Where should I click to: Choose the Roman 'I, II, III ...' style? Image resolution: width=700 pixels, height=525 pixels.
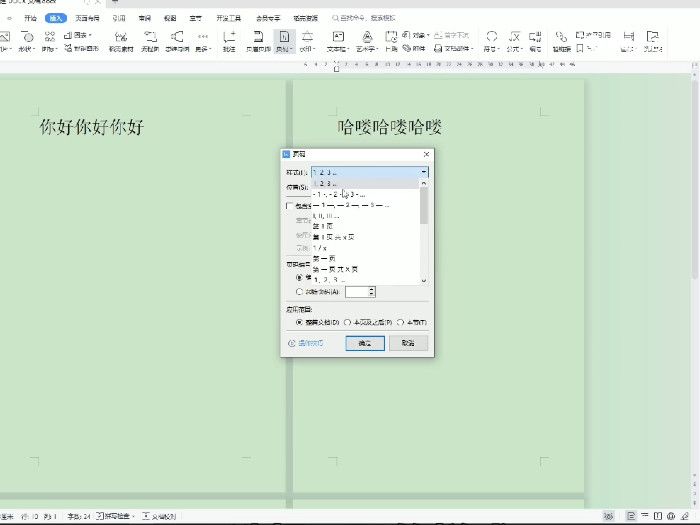coord(365,216)
